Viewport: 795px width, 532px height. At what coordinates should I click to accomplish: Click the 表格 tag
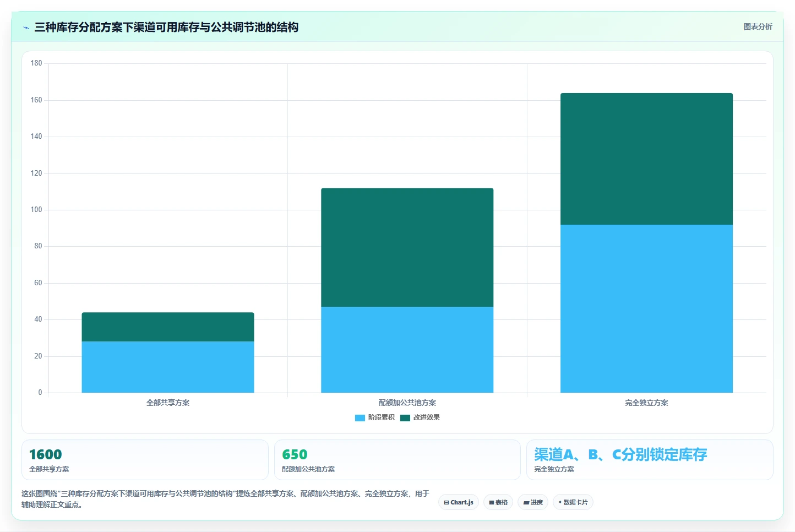498,502
